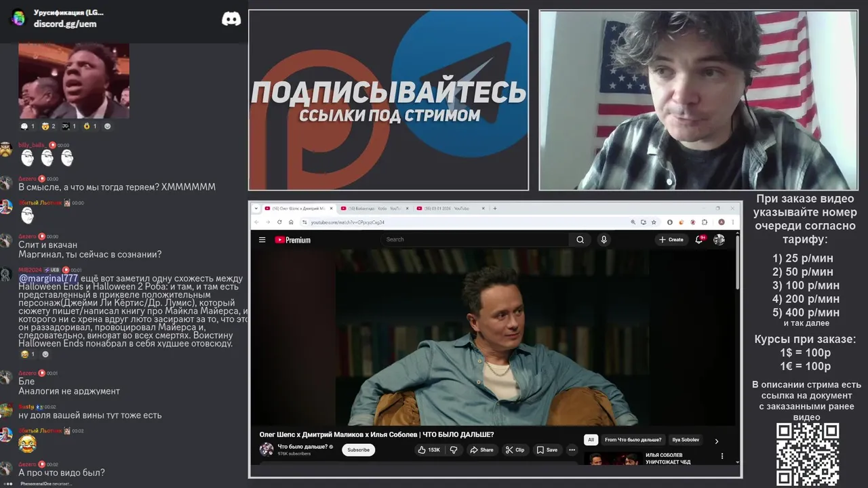Click the Share button
The height and width of the screenshot is (488, 868).
(x=482, y=449)
